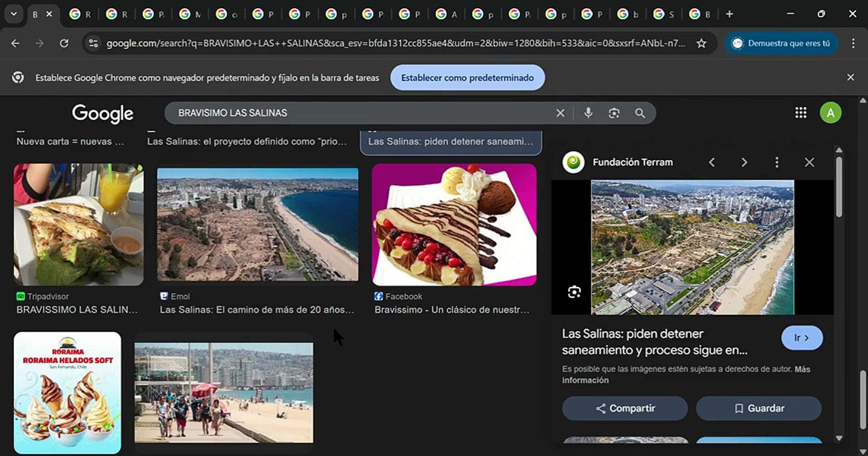Switch to the tab labeled A
Image resolution: width=868 pixels, height=456 pixels.
tap(446, 14)
